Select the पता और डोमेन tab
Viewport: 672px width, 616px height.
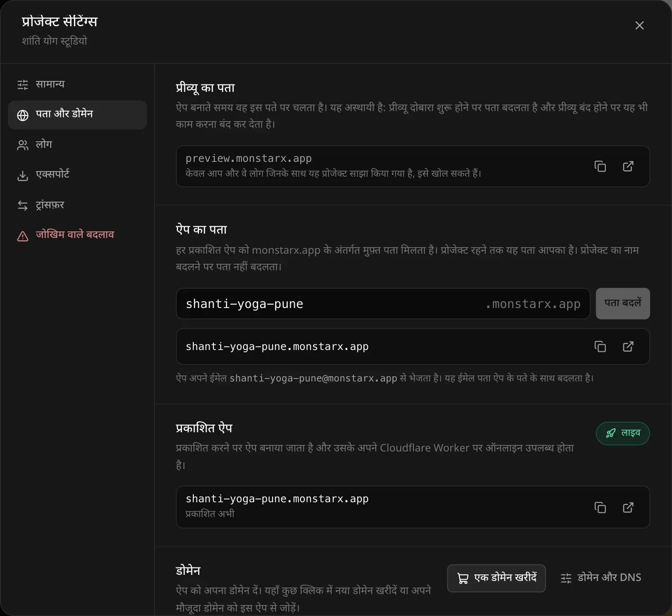77,115
